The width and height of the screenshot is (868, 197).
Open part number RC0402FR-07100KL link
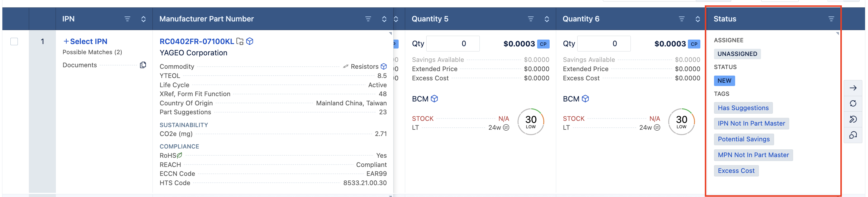196,41
